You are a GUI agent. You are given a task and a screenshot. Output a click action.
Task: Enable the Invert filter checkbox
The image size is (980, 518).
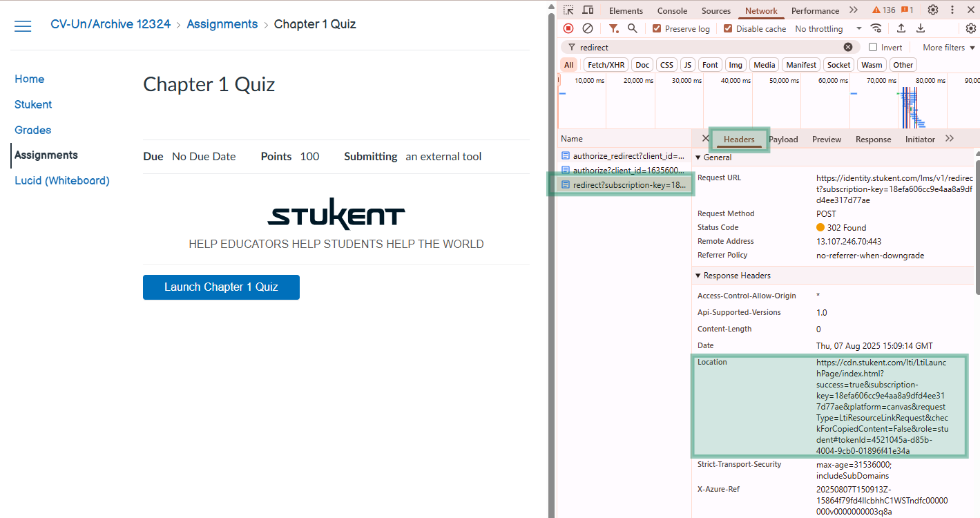point(873,47)
